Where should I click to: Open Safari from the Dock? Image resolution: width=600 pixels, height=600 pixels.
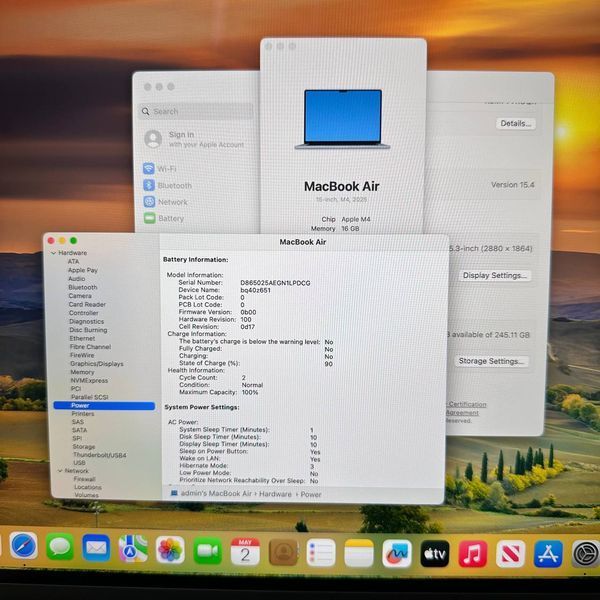pyautogui.click(x=24, y=545)
